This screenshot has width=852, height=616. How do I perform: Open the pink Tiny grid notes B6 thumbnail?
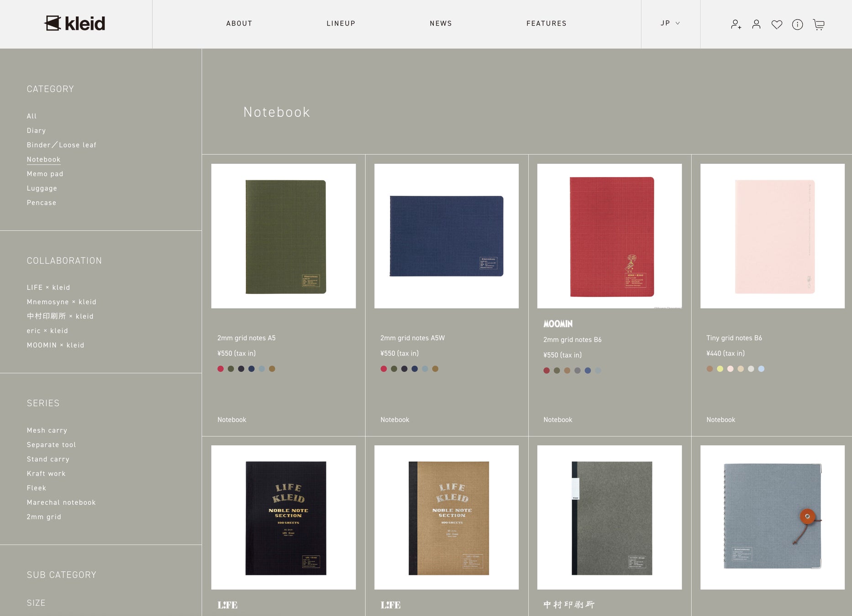pyautogui.click(x=773, y=236)
